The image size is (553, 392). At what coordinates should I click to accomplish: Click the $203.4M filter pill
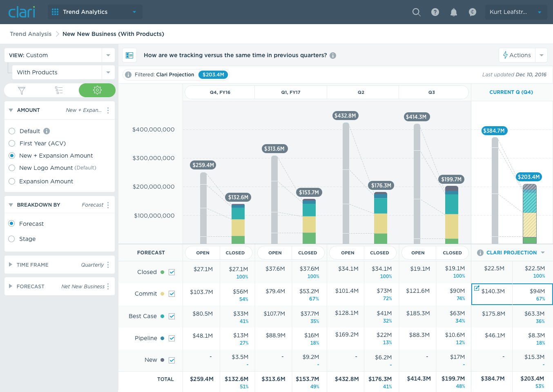(x=213, y=75)
